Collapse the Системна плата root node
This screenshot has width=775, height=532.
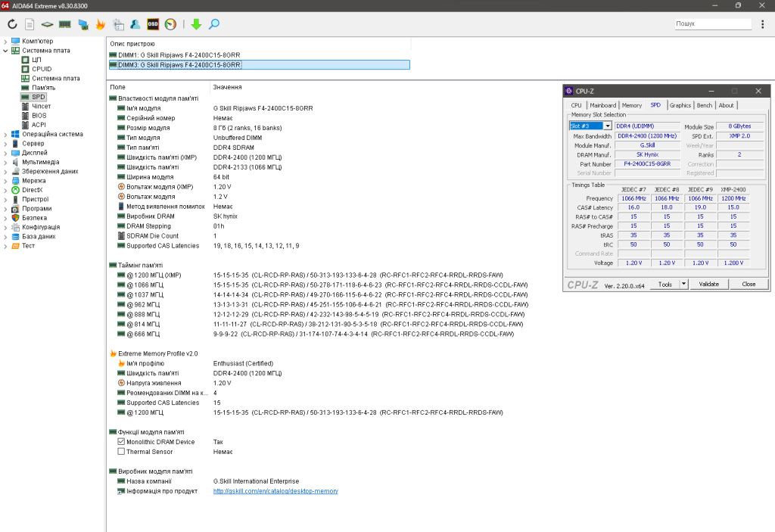pyautogui.click(x=5, y=51)
